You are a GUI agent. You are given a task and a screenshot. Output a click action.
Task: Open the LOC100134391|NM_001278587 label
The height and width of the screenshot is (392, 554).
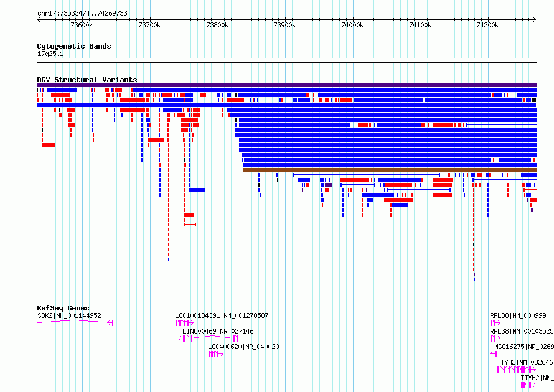point(222,315)
